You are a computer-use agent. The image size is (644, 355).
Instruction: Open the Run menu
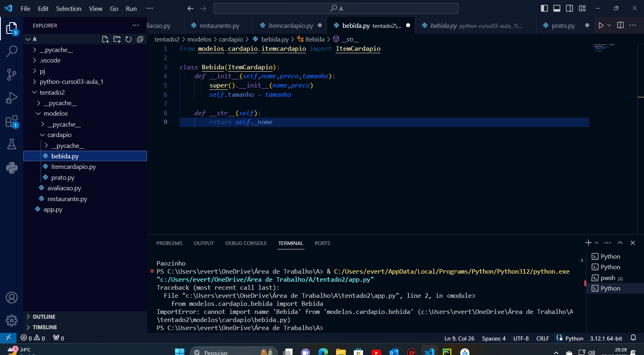131,8
